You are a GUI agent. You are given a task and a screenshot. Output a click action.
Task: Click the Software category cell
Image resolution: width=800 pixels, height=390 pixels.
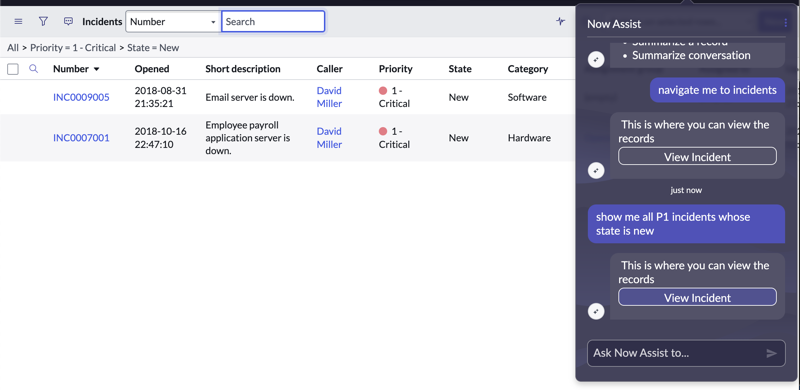pyautogui.click(x=527, y=97)
